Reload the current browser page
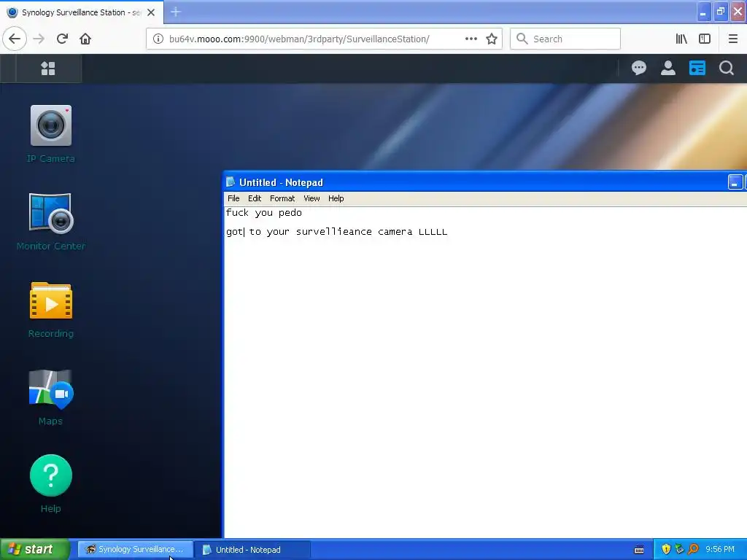Viewport: 747px width, 560px height. click(x=63, y=39)
